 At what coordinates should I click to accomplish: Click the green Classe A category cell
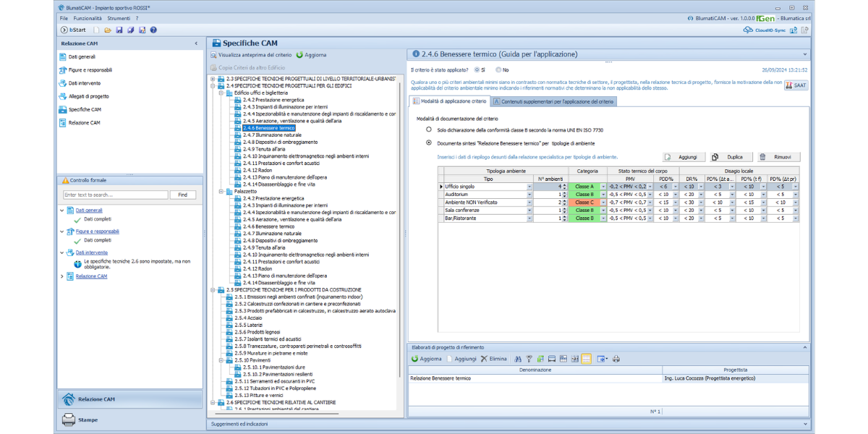[584, 187]
